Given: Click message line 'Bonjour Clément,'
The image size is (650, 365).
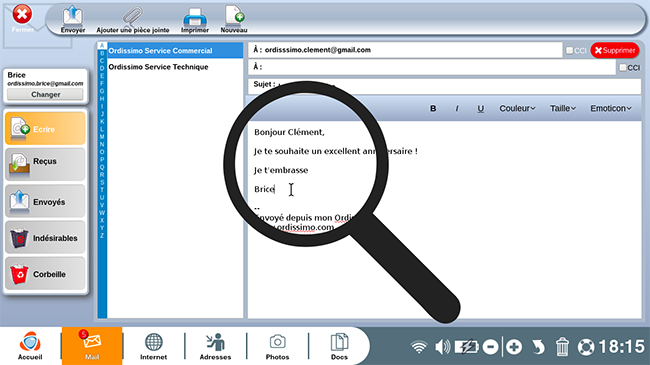Looking at the screenshot, I should point(289,132).
